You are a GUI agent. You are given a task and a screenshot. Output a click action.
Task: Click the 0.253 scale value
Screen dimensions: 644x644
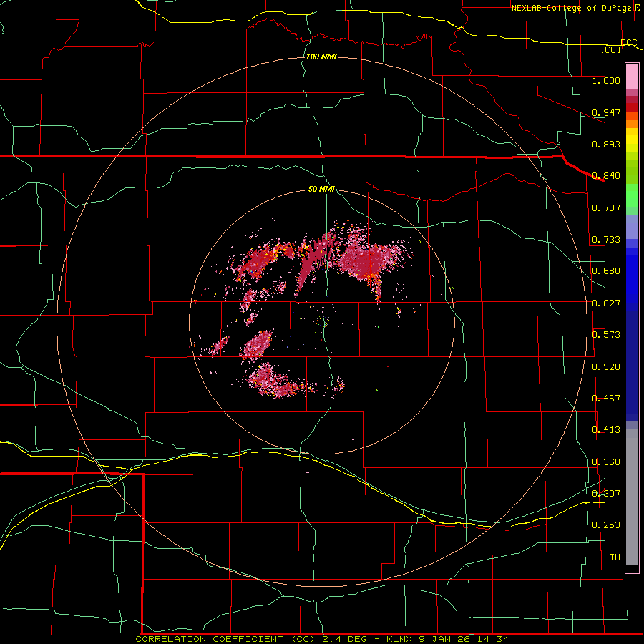pyautogui.click(x=606, y=525)
